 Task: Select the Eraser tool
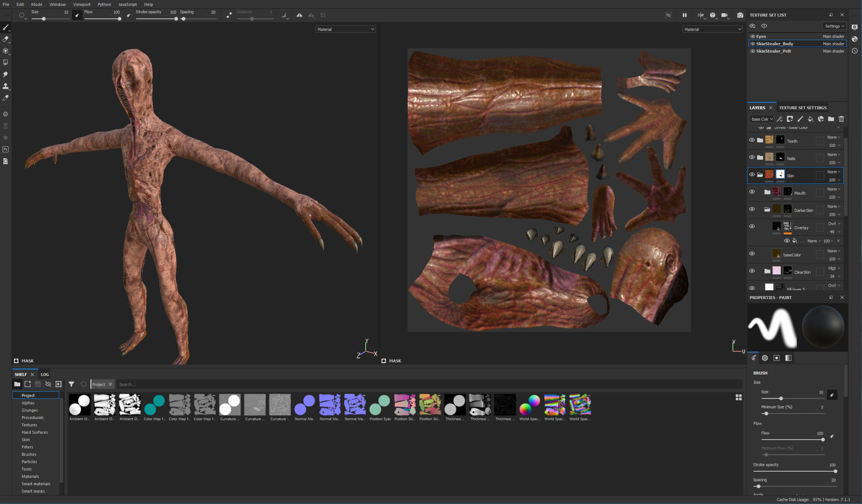[x=6, y=39]
